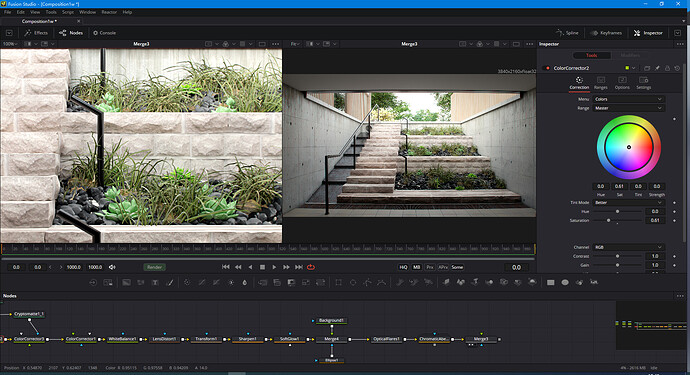
Task: Switch to the Modifiers tab in Inspector
Action: (x=630, y=55)
